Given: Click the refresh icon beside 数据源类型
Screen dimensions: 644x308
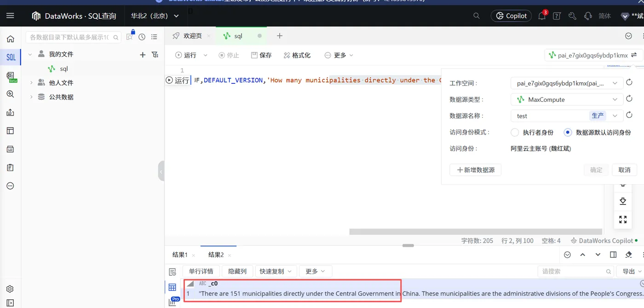Looking at the screenshot, I should tap(629, 99).
